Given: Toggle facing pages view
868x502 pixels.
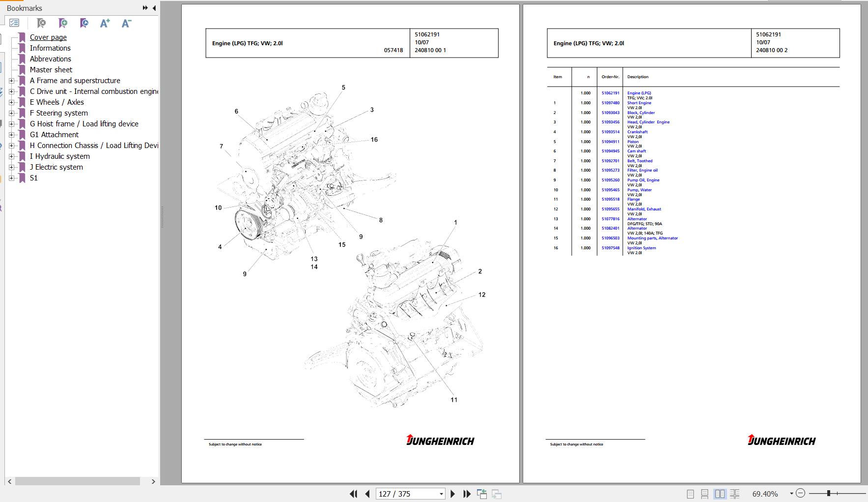Looking at the screenshot, I should pyautogui.click(x=720, y=494).
